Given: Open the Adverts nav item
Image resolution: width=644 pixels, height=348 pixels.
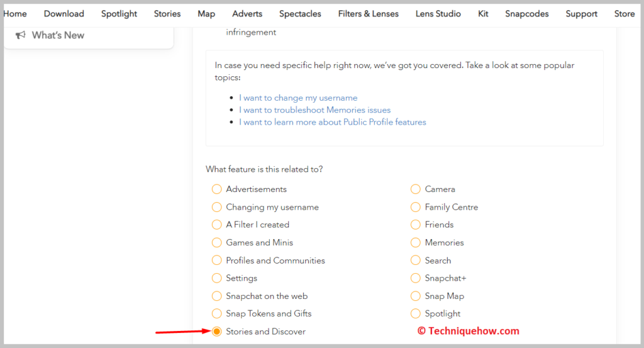Looking at the screenshot, I should (x=247, y=14).
